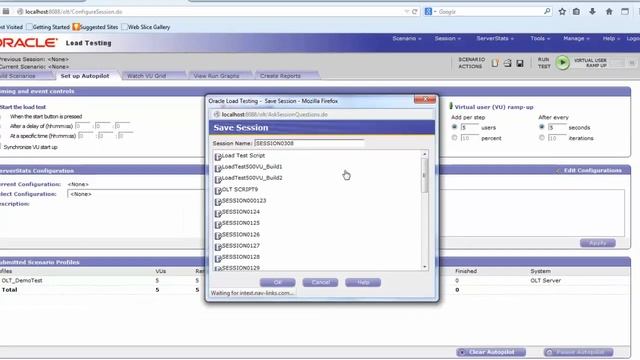Screen dimensions: 640x360
Task: Click the session list scrollbar down arrow
Action: 424,267
